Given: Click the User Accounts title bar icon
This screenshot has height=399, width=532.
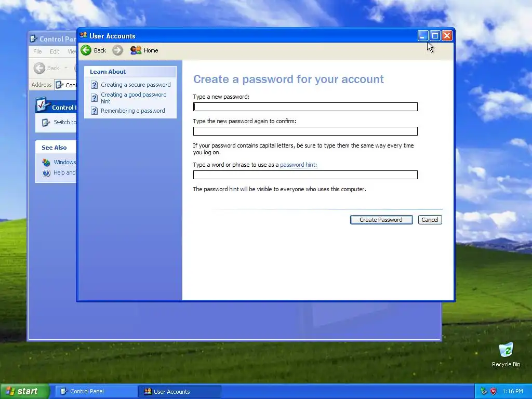Looking at the screenshot, I should [84, 35].
